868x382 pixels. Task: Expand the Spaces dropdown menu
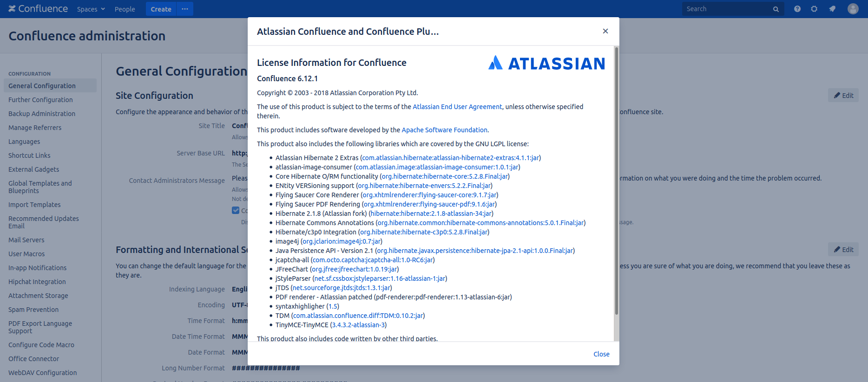pyautogui.click(x=91, y=9)
